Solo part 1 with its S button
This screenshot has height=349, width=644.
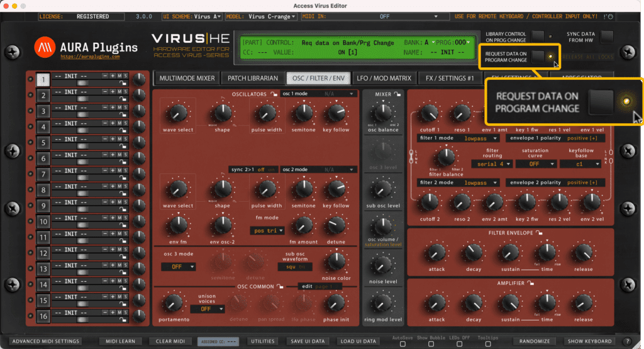[126, 76]
